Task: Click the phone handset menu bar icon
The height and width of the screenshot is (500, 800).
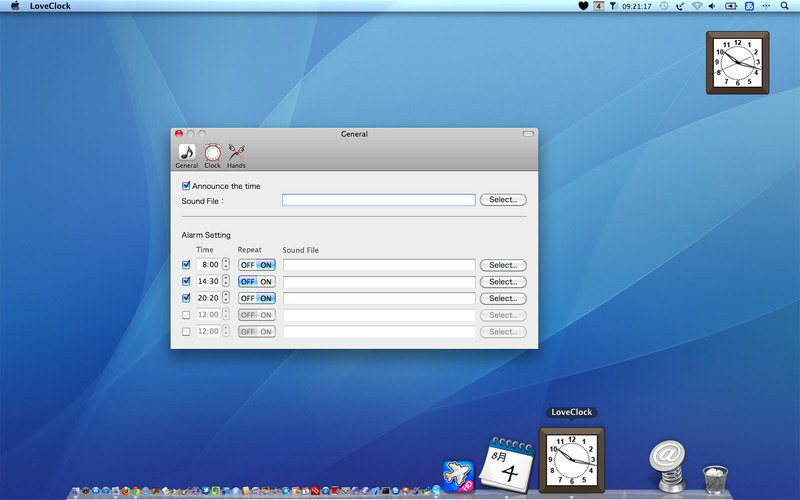Action: click(x=680, y=6)
